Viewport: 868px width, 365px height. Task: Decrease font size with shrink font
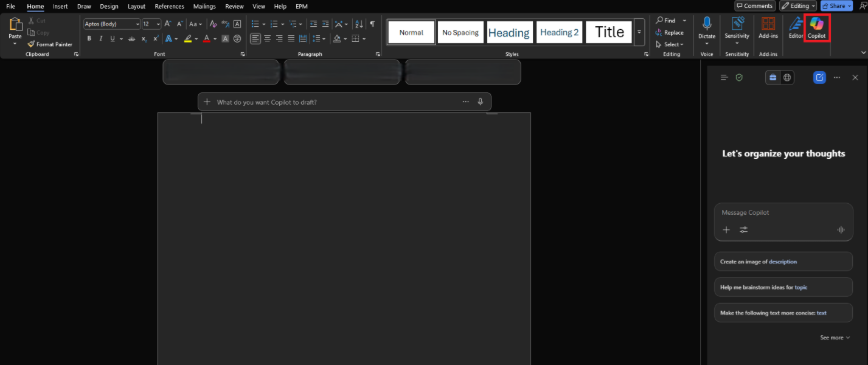179,24
